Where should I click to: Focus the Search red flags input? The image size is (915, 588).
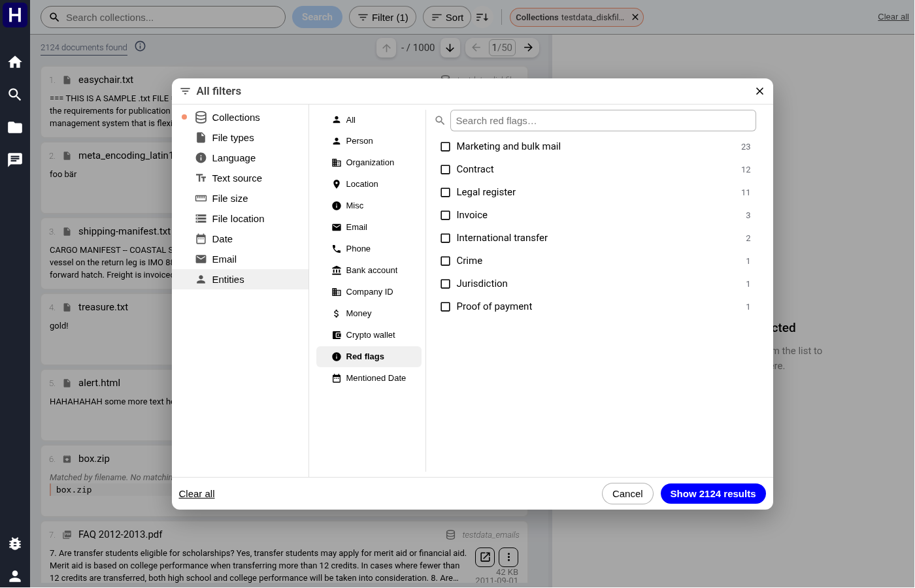603,121
